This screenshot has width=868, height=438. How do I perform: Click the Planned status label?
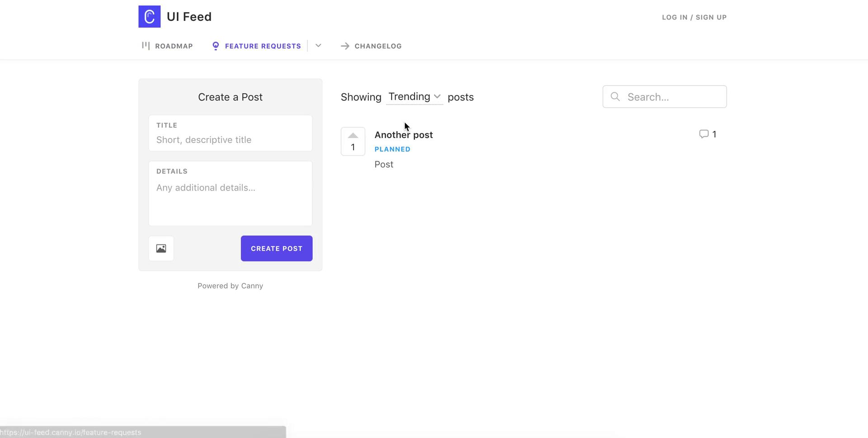392,149
